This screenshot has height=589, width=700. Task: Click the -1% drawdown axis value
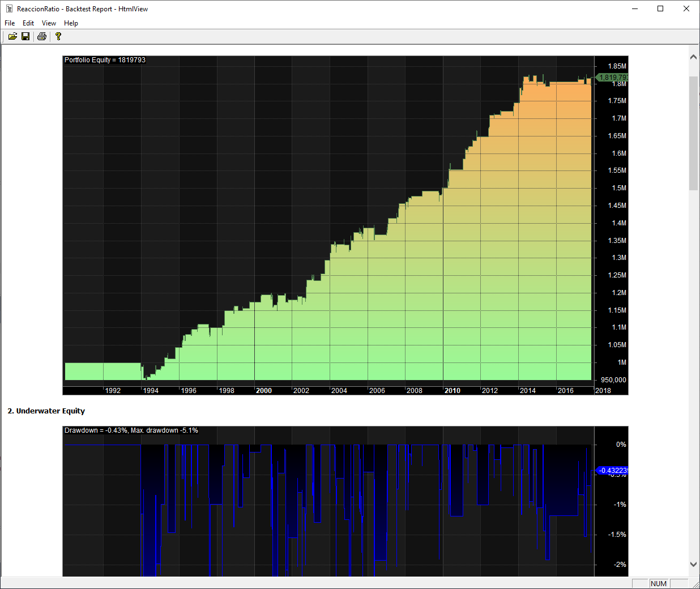(x=620, y=505)
